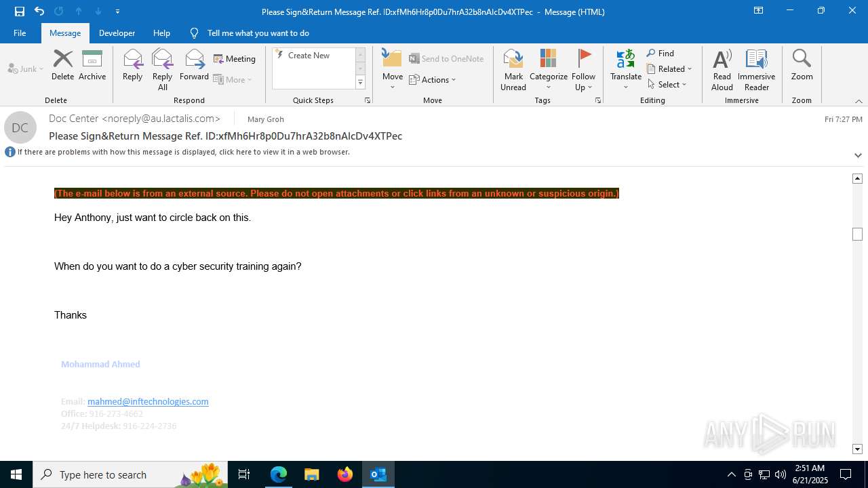Click the message scrollbar down arrow
Viewport: 868px width, 488px height.
tap(857, 449)
